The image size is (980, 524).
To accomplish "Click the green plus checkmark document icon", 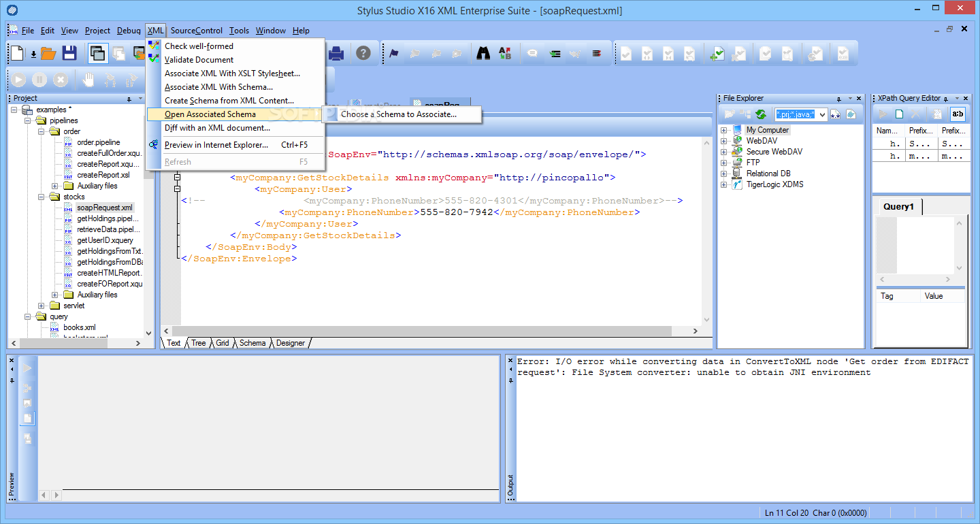I will [x=717, y=54].
